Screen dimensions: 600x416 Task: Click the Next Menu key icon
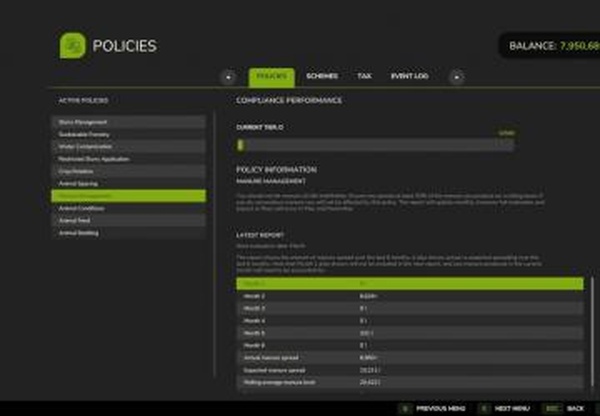click(x=484, y=408)
